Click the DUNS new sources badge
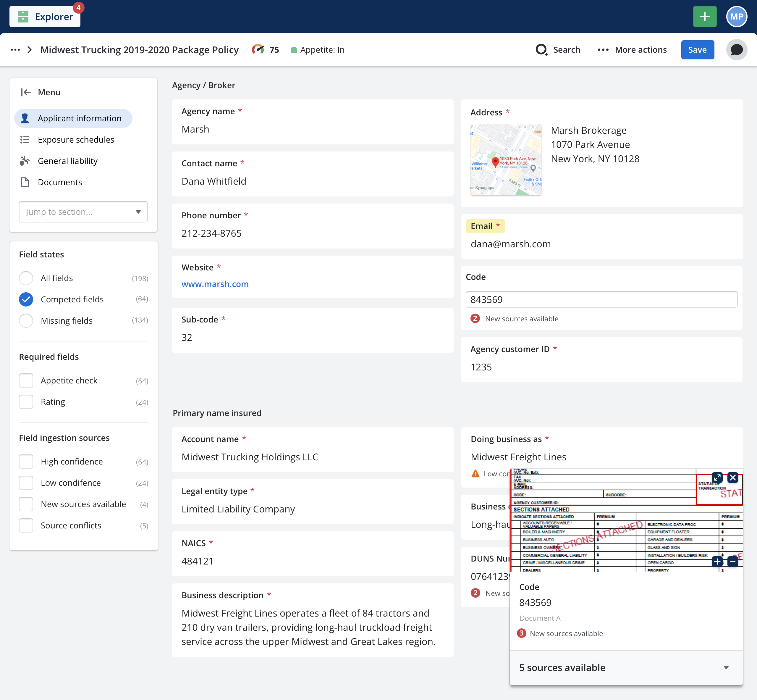 click(x=475, y=593)
